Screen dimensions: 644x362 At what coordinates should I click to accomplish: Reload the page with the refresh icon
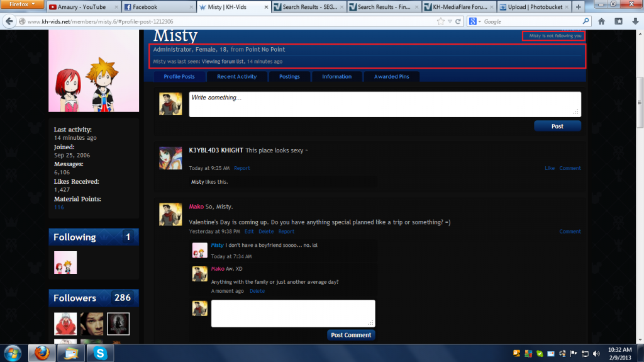(x=458, y=21)
